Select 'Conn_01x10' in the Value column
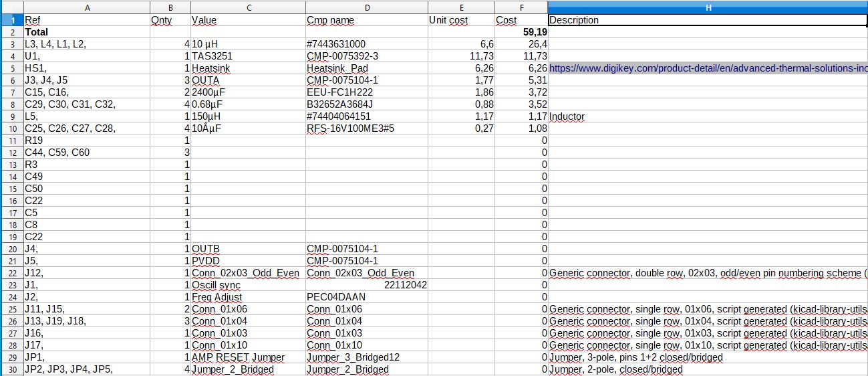Image resolution: width=868 pixels, height=376 pixels. point(248,345)
